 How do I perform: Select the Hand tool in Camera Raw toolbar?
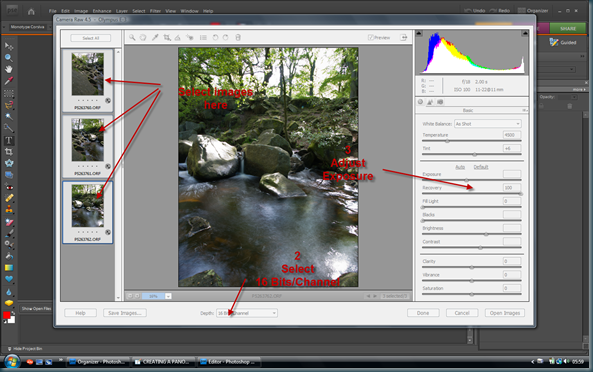[143, 37]
